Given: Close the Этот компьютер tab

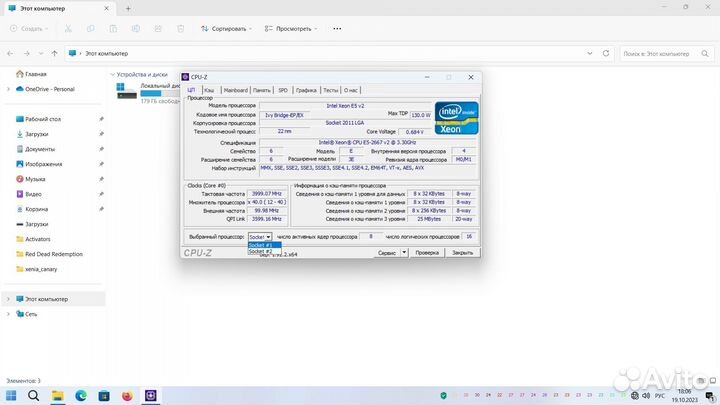Looking at the screenshot, I should [107, 8].
